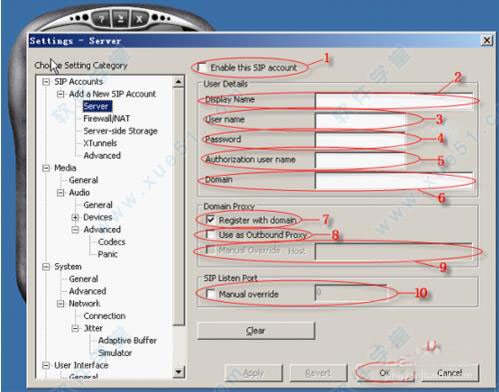Click the User name input field
499x392 pixels.
point(361,120)
